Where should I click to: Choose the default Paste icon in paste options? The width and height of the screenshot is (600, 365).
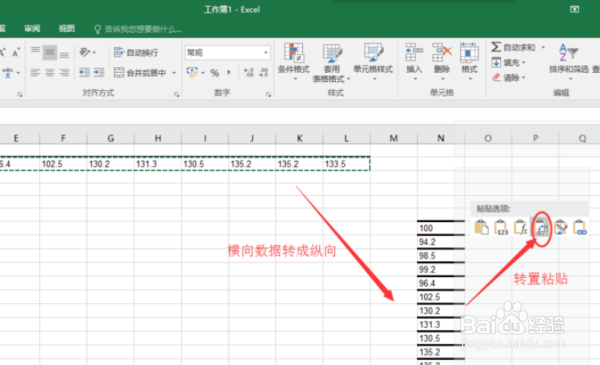[x=481, y=227]
